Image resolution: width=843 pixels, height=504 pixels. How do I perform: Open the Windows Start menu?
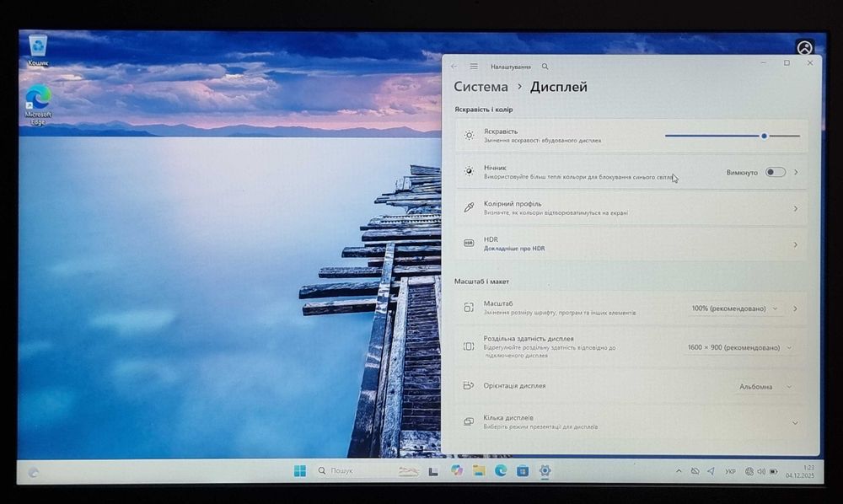coord(300,470)
